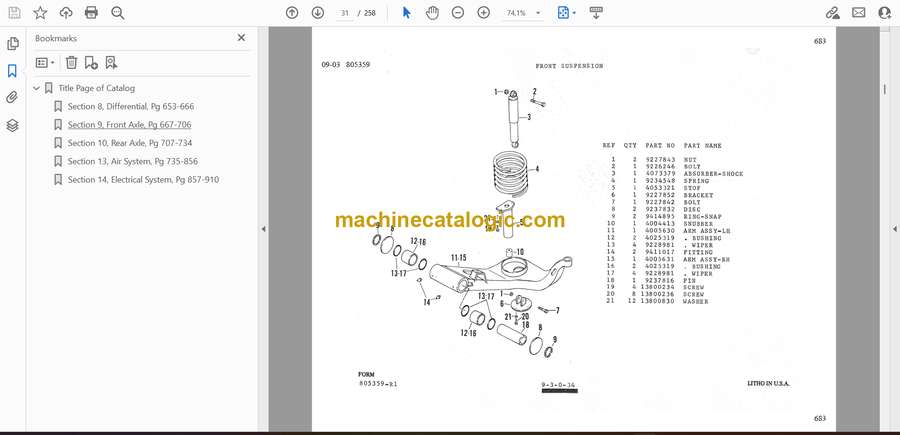This screenshot has height=435, width=900.
Task: Select Title Page of Catalog bookmark
Action: [x=96, y=88]
